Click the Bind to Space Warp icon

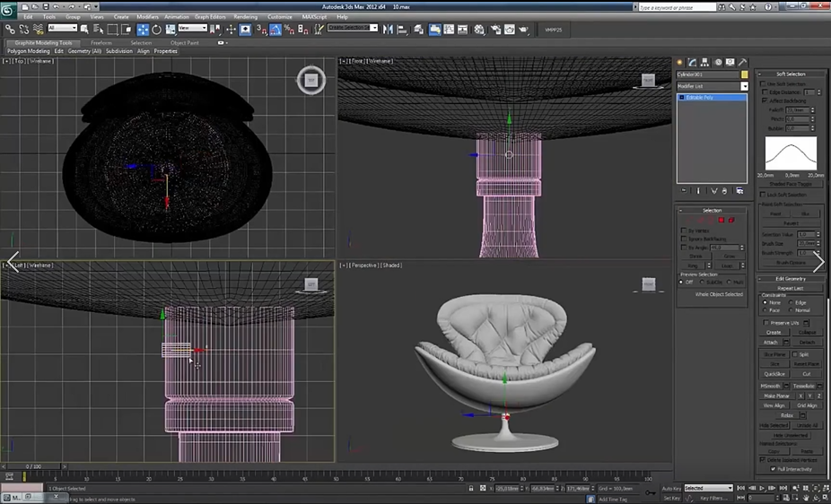pyautogui.click(x=39, y=29)
